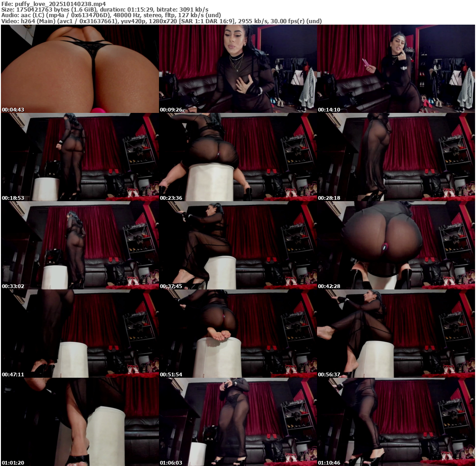
Task: Open the 01:06:03 preview frame
Action: tap(238, 422)
